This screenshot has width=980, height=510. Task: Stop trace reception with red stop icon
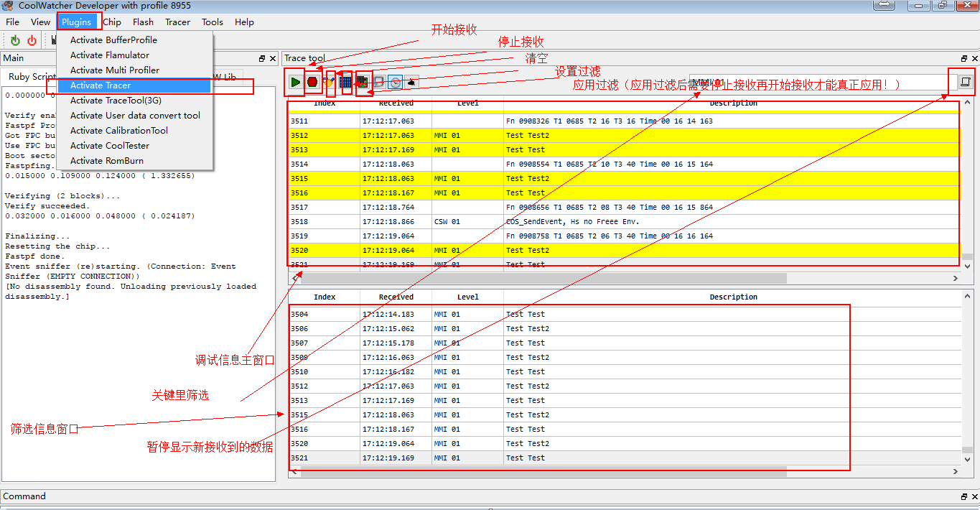click(312, 82)
